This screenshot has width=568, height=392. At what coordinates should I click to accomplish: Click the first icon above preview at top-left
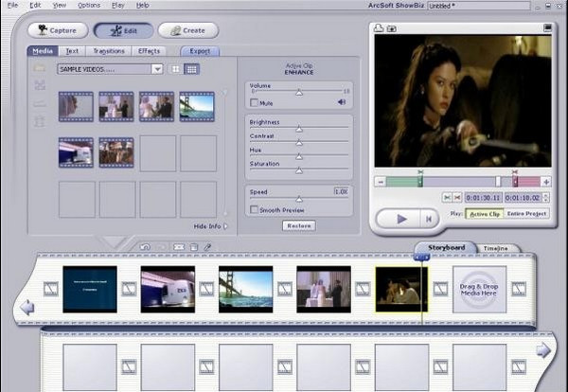(x=379, y=27)
